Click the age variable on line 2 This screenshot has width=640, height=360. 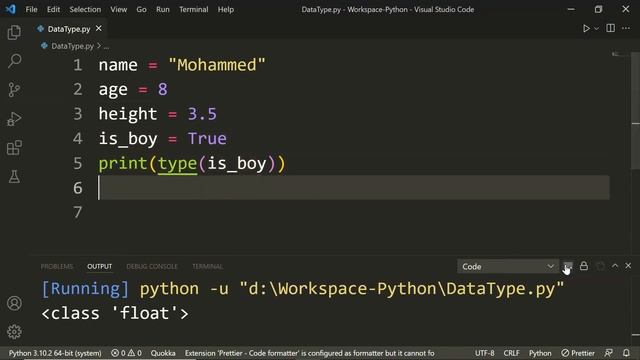113,90
